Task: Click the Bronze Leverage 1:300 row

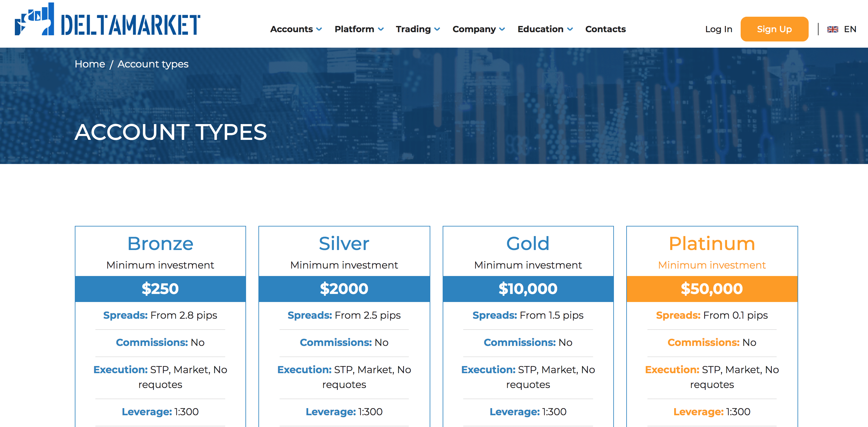Action: click(x=160, y=412)
